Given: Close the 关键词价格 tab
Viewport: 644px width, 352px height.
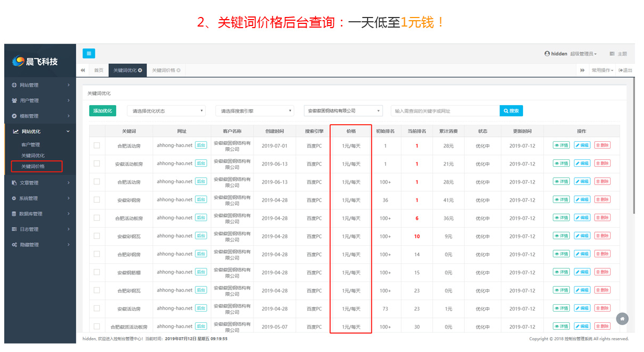Looking at the screenshot, I should point(178,70).
